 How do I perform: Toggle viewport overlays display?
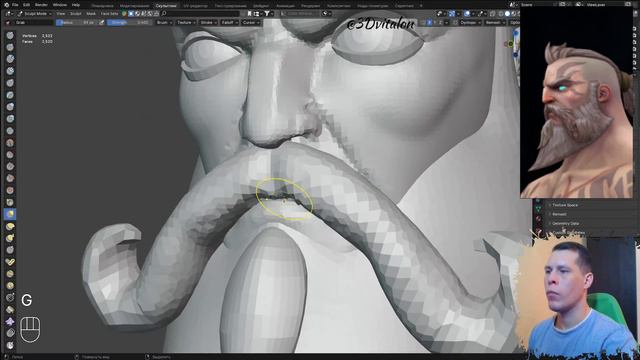[467, 13]
